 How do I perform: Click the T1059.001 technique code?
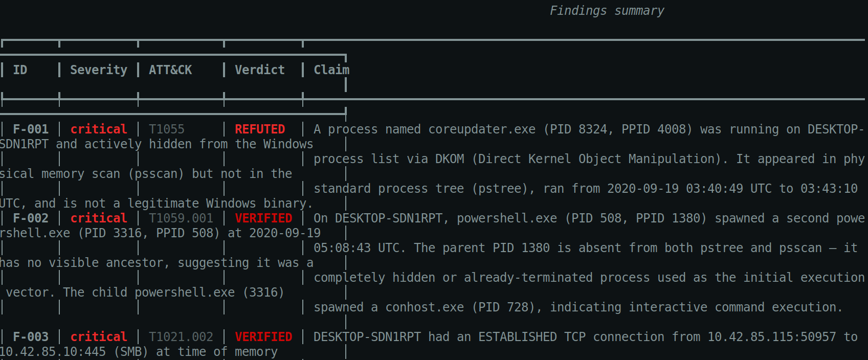tap(181, 218)
